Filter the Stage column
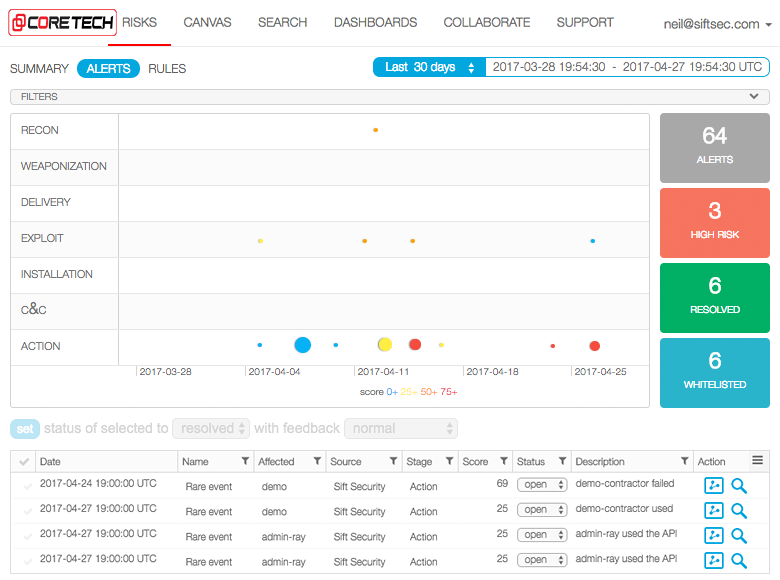 click(449, 461)
